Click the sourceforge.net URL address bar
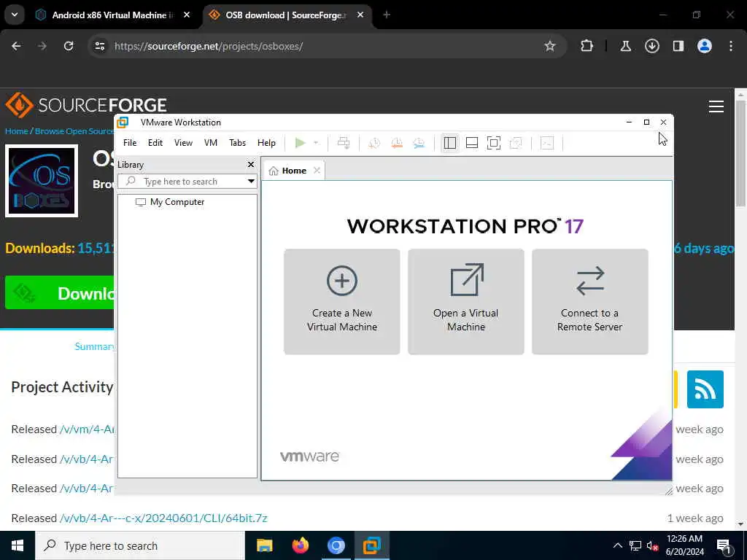Viewport: 747px width, 560px height. (x=209, y=46)
